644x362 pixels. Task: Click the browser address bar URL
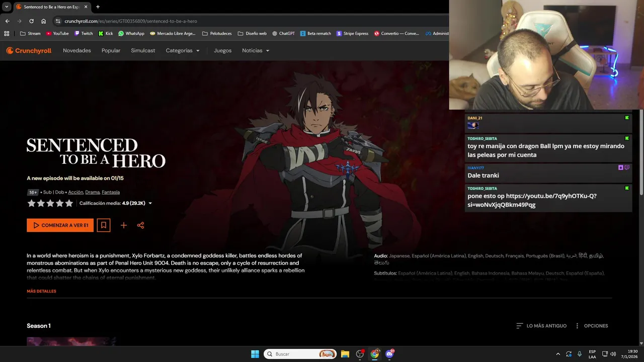click(131, 21)
